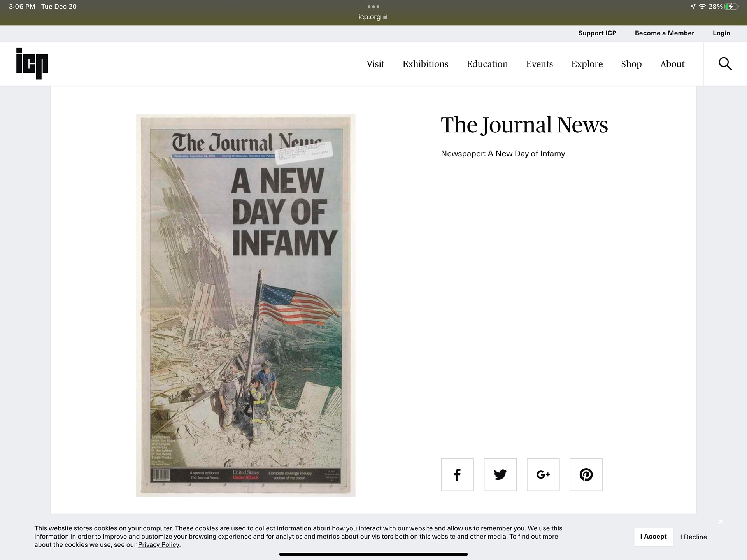Open the Privacy Policy link
The image size is (747, 560).
(158, 545)
